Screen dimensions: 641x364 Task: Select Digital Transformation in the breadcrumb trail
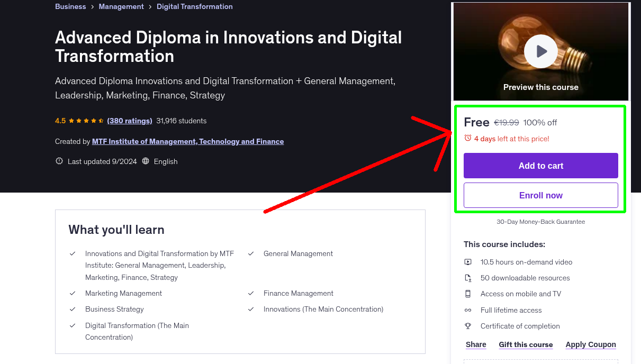click(194, 6)
